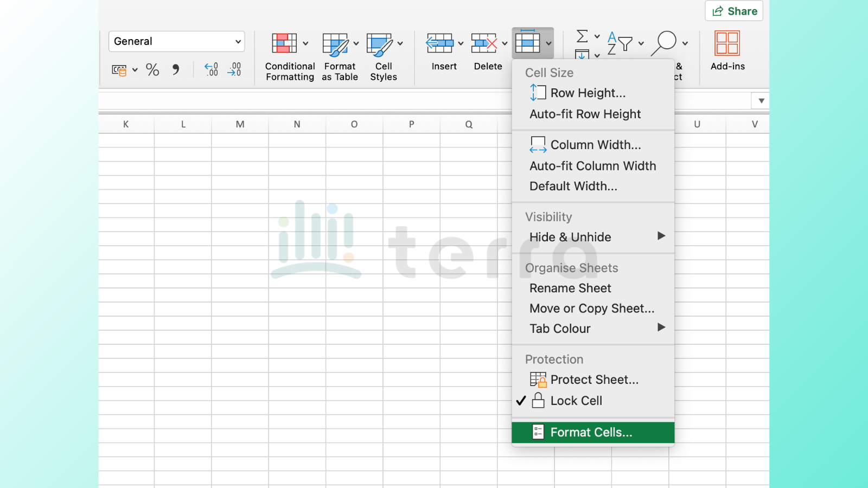
Task: Click the Sort & Filter icon
Action: tap(620, 43)
